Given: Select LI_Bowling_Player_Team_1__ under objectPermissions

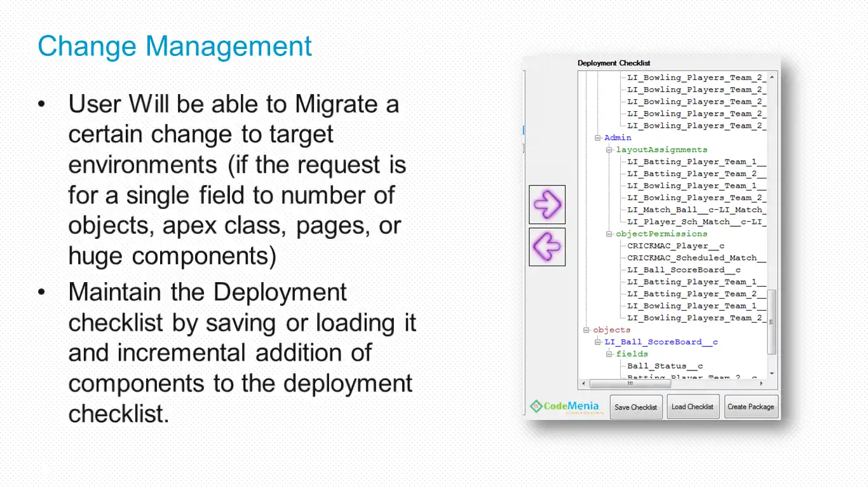Looking at the screenshot, I should click(x=696, y=306).
